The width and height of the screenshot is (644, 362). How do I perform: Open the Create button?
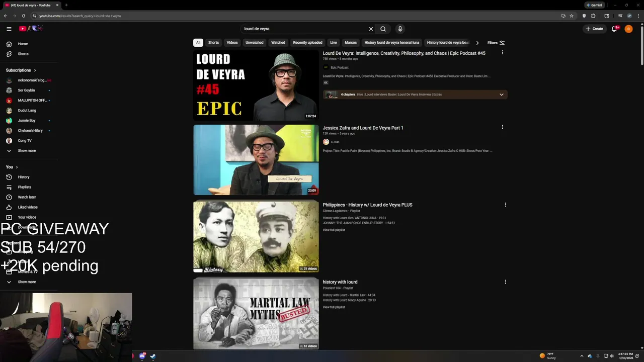(594, 29)
